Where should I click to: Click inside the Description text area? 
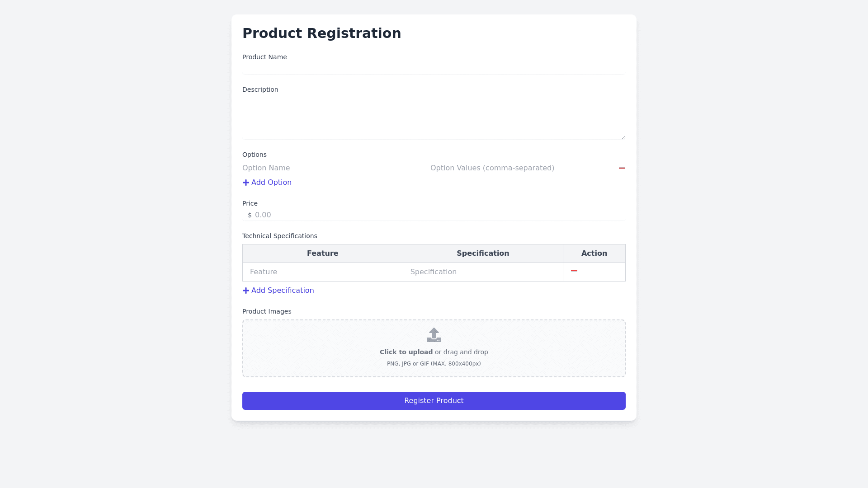(x=434, y=118)
